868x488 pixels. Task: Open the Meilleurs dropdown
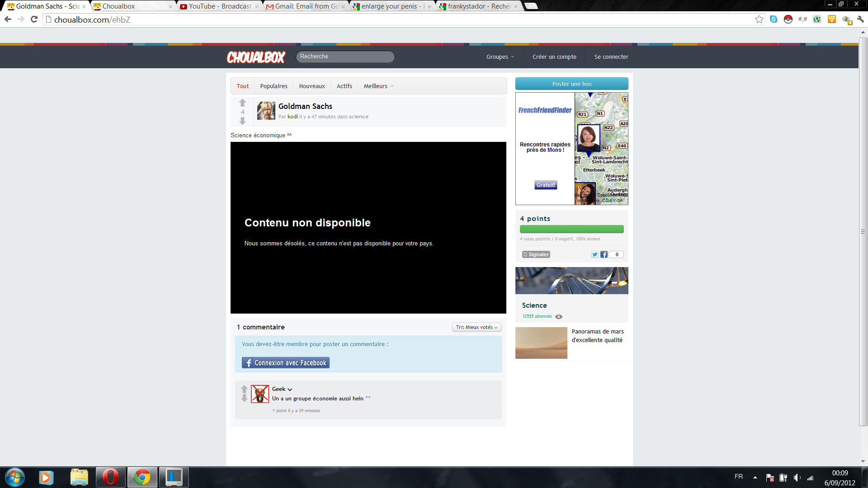click(x=378, y=86)
